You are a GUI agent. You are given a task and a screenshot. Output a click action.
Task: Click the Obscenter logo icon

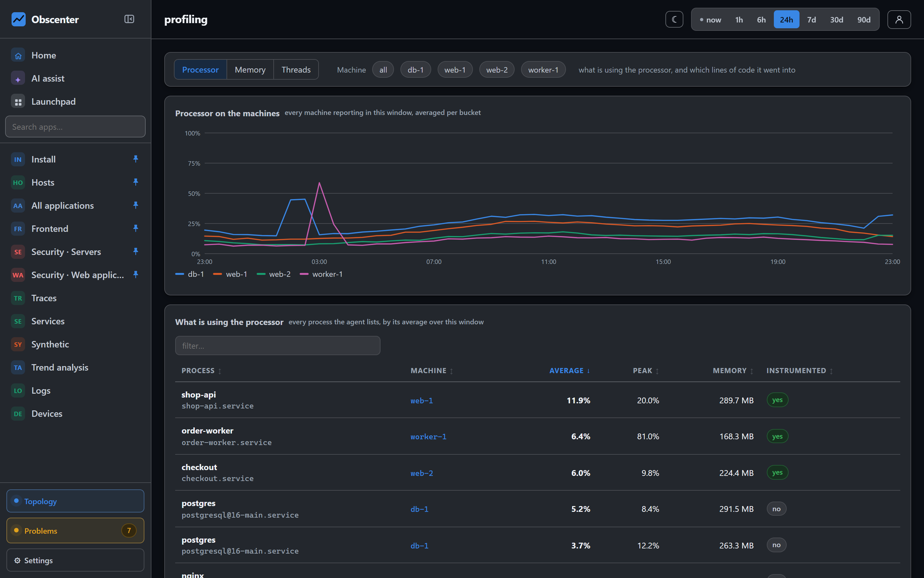pyautogui.click(x=18, y=19)
